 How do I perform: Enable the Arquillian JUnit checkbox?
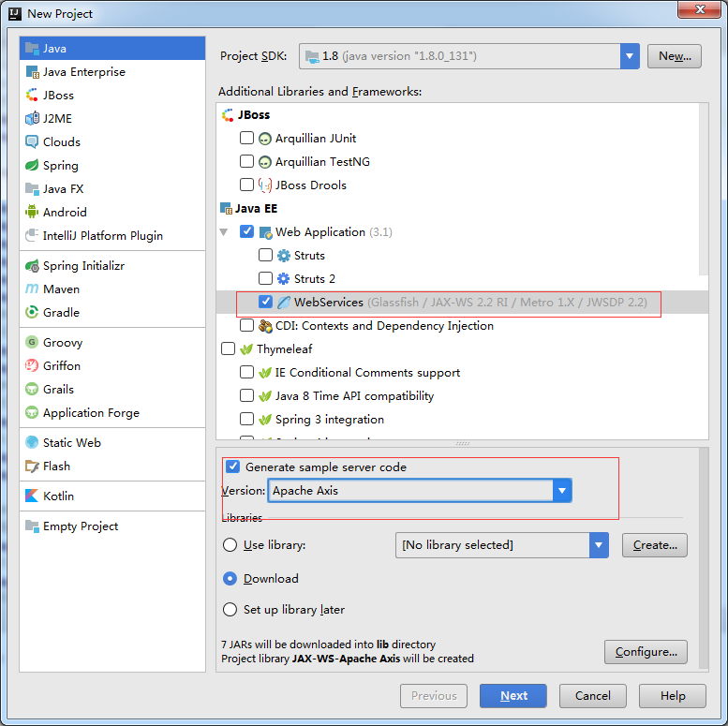click(246, 138)
